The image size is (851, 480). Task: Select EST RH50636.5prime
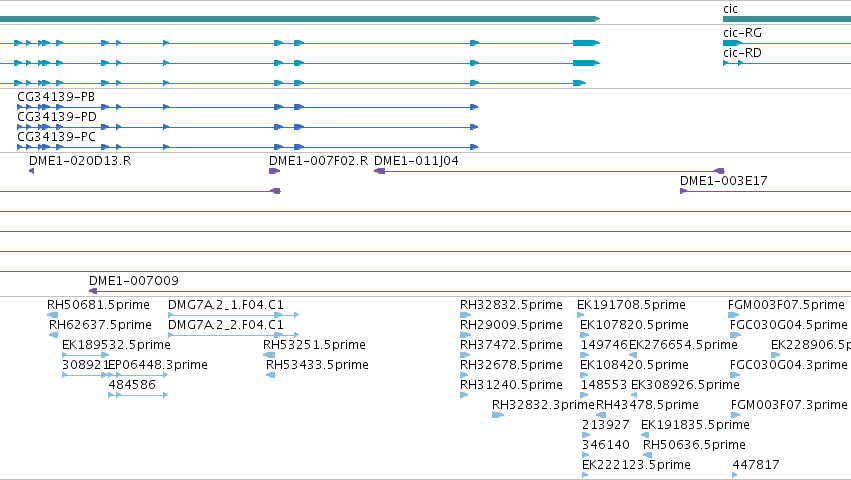click(x=694, y=445)
